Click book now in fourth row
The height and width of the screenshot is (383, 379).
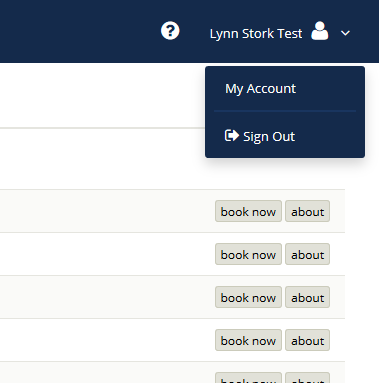(248, 340)
